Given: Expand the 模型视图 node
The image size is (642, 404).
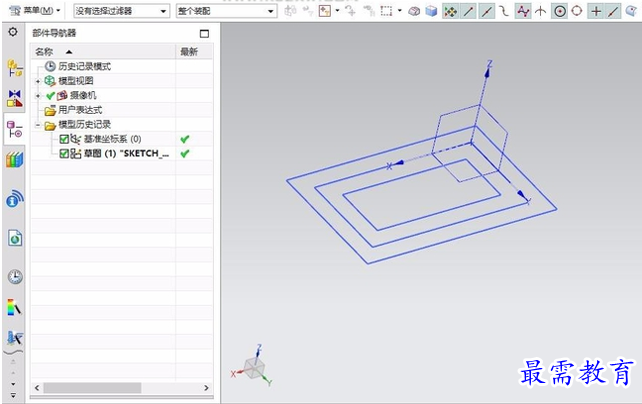Looking at the screenshot, I should [x=38, y=81].
